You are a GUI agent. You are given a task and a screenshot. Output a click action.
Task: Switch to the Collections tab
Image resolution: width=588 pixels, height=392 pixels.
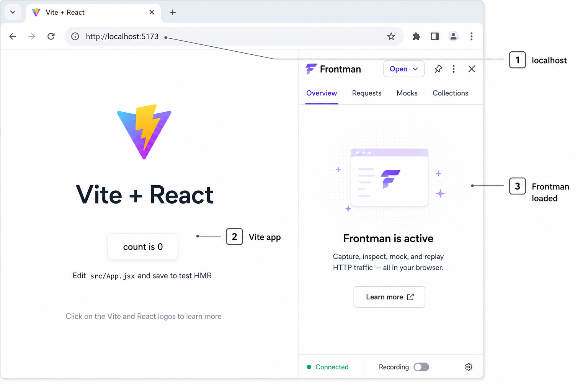(451, 93)
